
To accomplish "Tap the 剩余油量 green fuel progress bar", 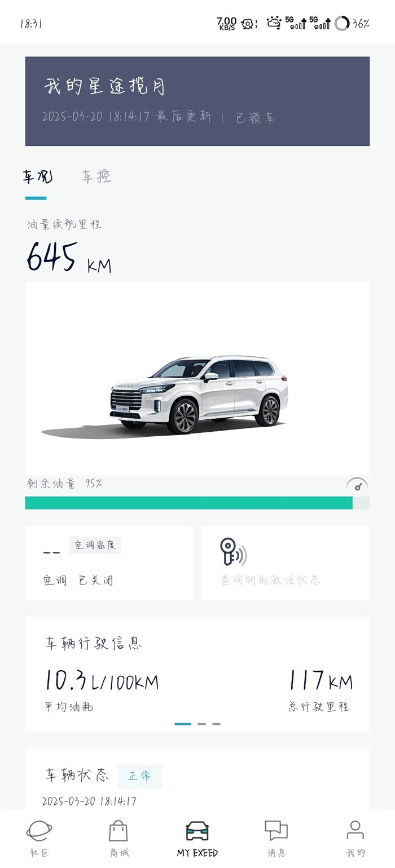I will coord(197,503).
